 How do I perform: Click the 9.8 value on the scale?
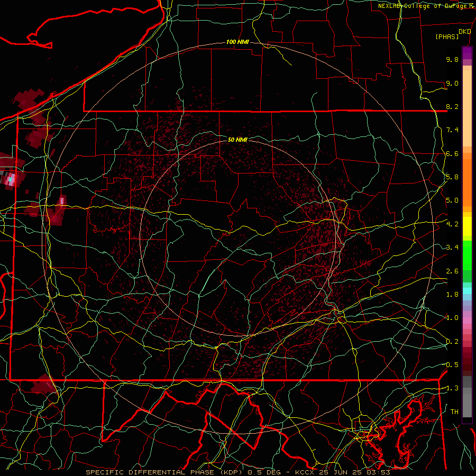pos(452,59)
